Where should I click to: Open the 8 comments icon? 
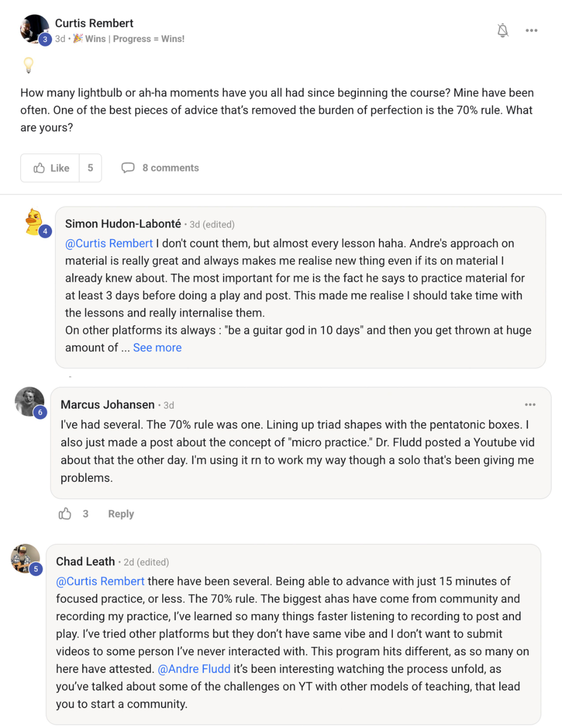click(x=128, y=168)
